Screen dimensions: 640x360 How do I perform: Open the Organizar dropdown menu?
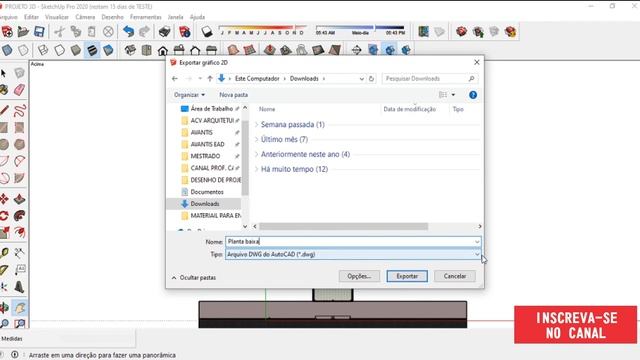point(189,95)
